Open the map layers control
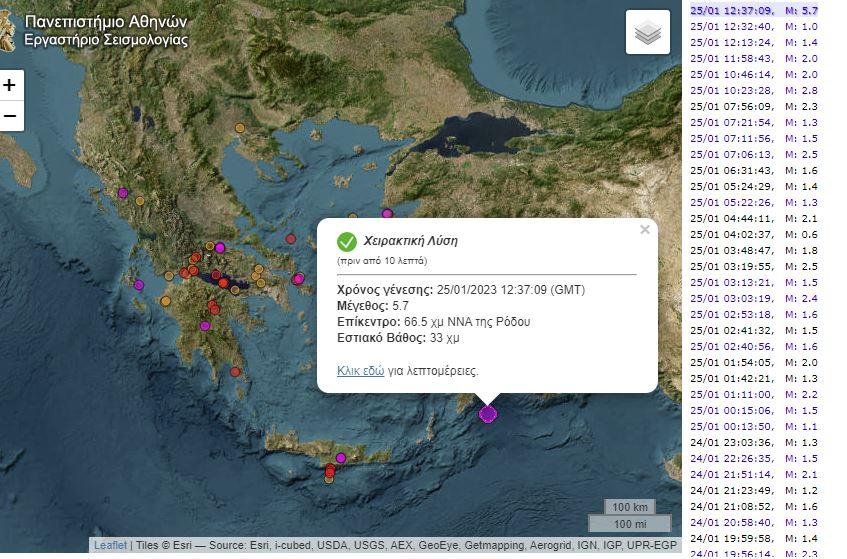The image size is (847, 559). point(647,33)
